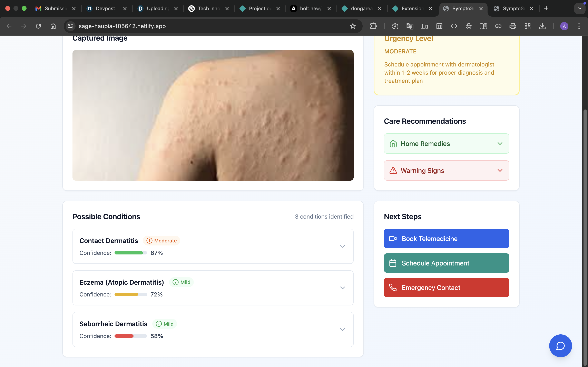Click the captured skin image

click(213, 115)
